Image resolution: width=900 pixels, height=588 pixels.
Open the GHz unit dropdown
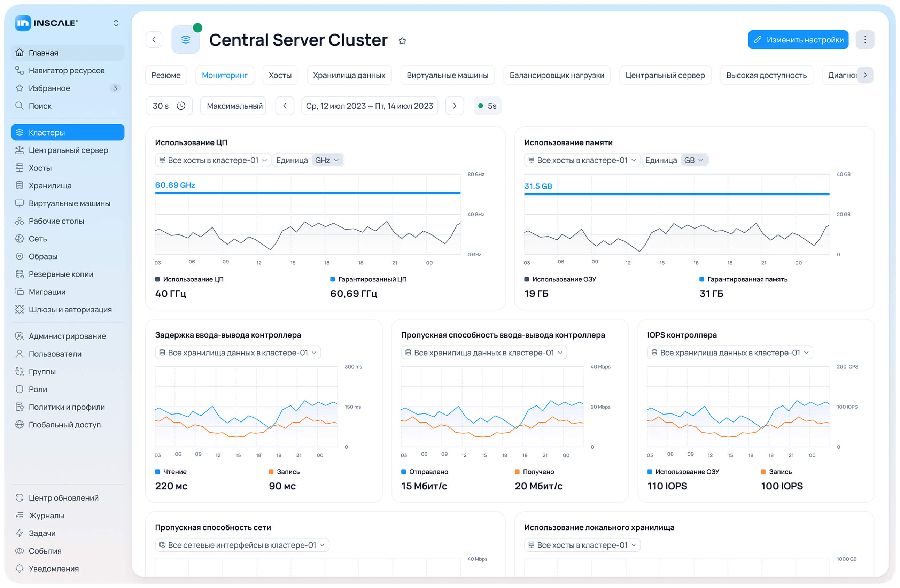tap(327, 160)
